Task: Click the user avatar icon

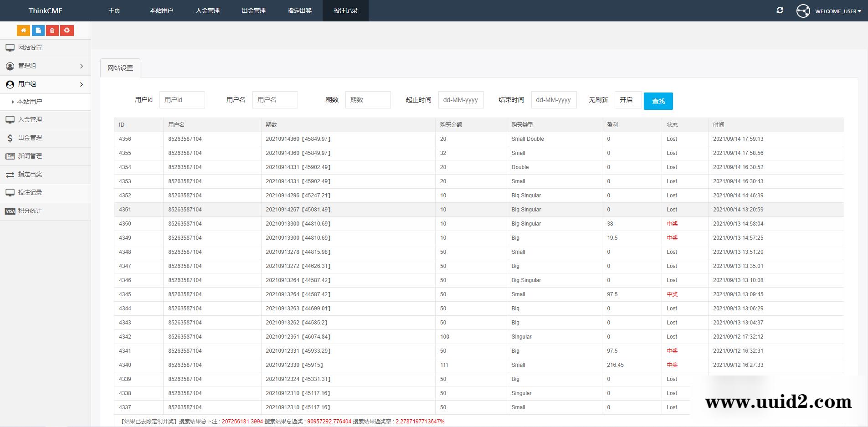Action: click(x=803, y=11)
